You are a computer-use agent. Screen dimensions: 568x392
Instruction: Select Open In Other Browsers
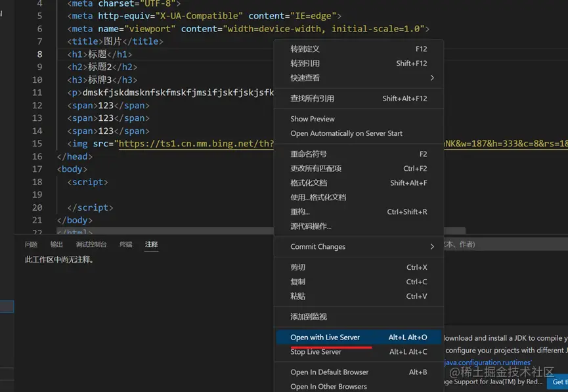click(x=359, y=387)
